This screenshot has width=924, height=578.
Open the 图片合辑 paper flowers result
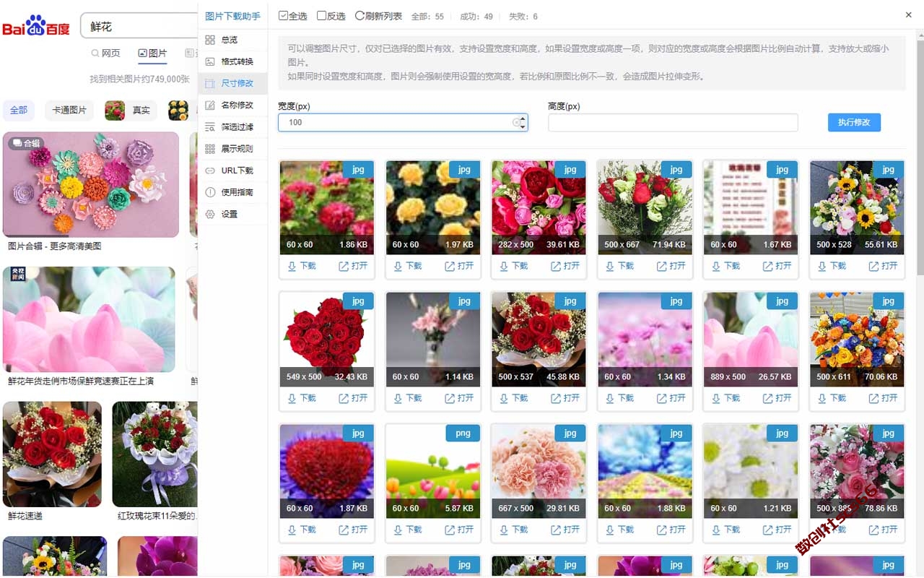click(x=91, y=184)
